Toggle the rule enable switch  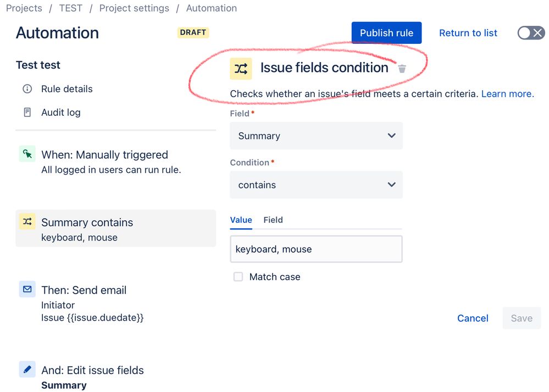coord(531,33)
